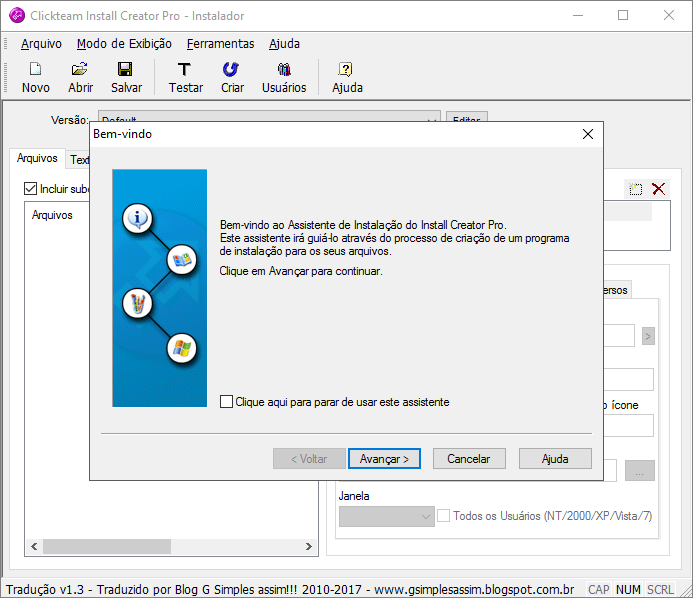Switch to the Arquivos tab
Image resolution: width=693 pixels, height=598 pixels.
[37, 158]
